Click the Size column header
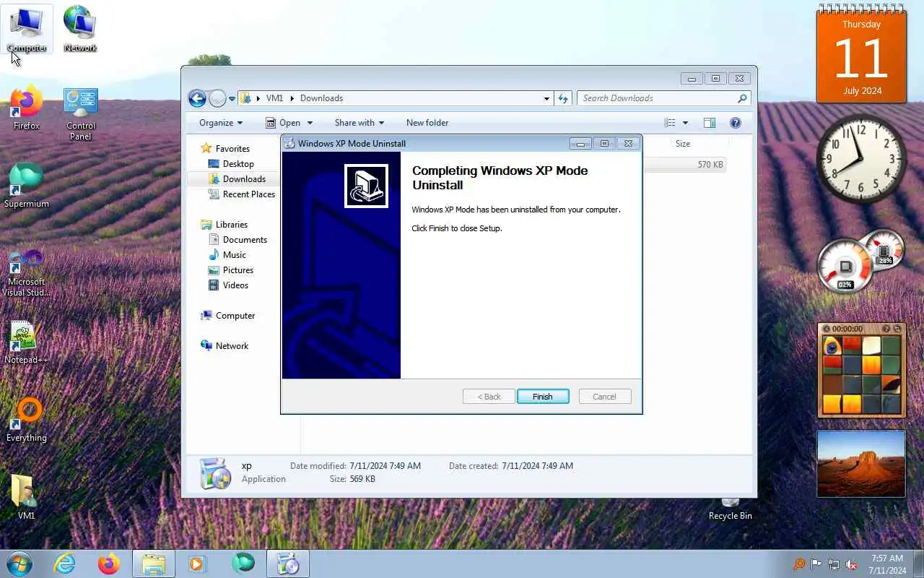Image resolution: width=924 pixels, height=578 pixels. (683, 144)
